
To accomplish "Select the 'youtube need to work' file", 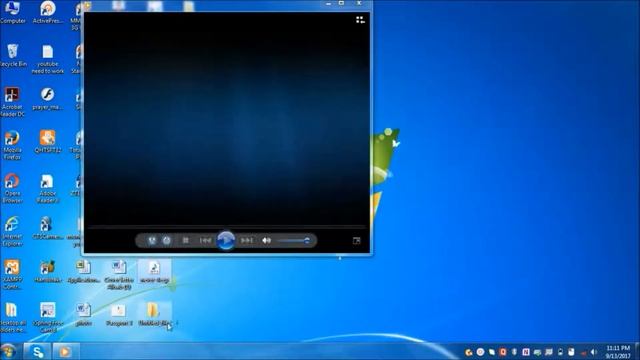I will click(48, 59).
